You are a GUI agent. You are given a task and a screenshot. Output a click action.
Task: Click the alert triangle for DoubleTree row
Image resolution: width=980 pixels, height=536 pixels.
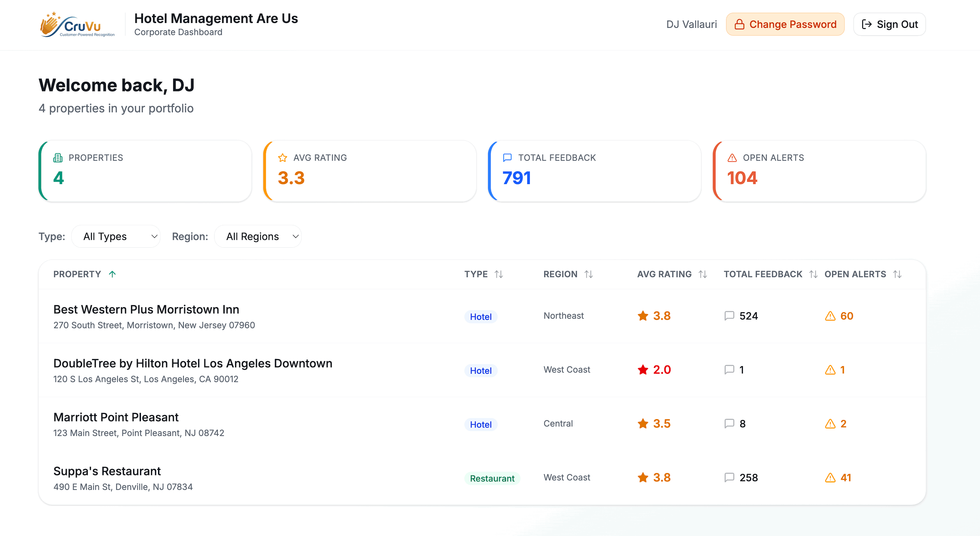click(x=830, y=369)
